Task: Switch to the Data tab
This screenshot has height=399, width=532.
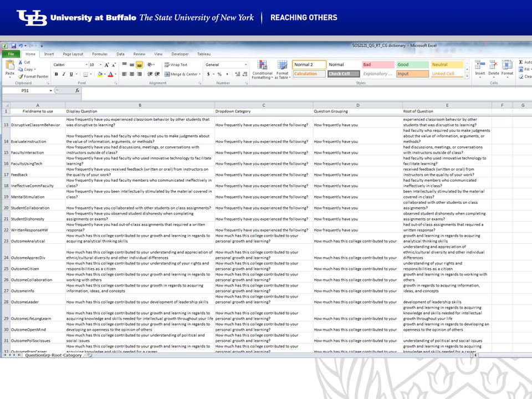Action: 120,54
